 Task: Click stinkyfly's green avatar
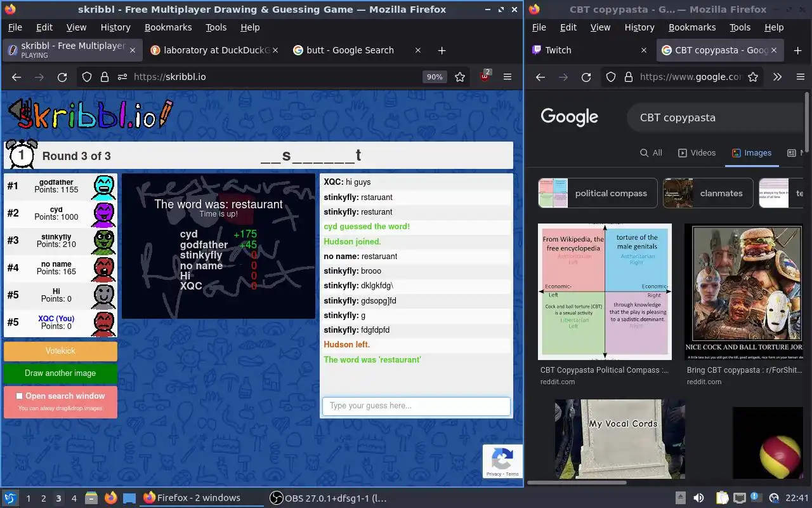click(x=104, y=241)
